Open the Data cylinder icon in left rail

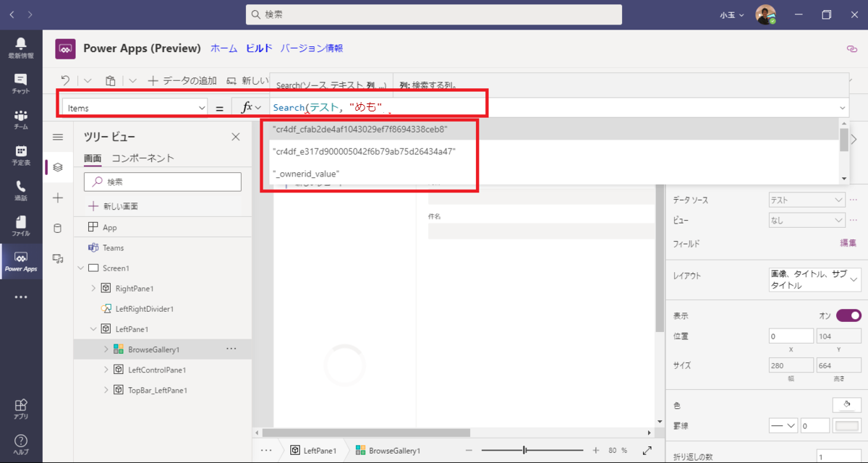tap(58, 228)
